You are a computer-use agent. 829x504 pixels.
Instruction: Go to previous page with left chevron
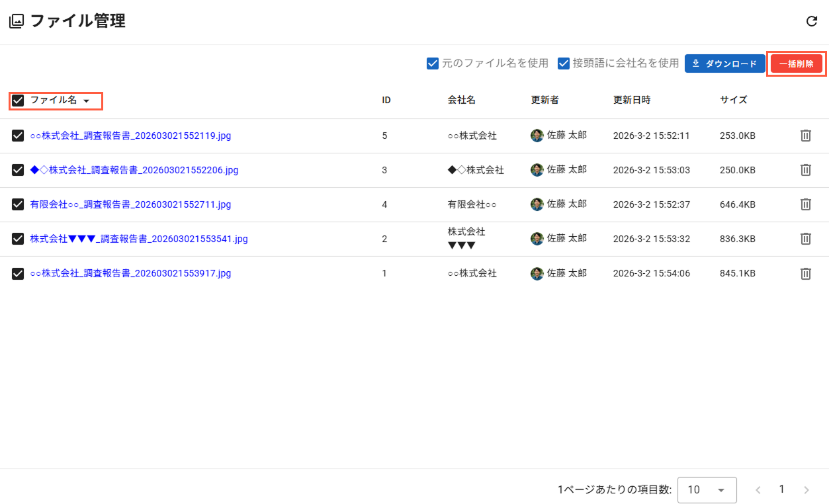click(x=758, y=490)
